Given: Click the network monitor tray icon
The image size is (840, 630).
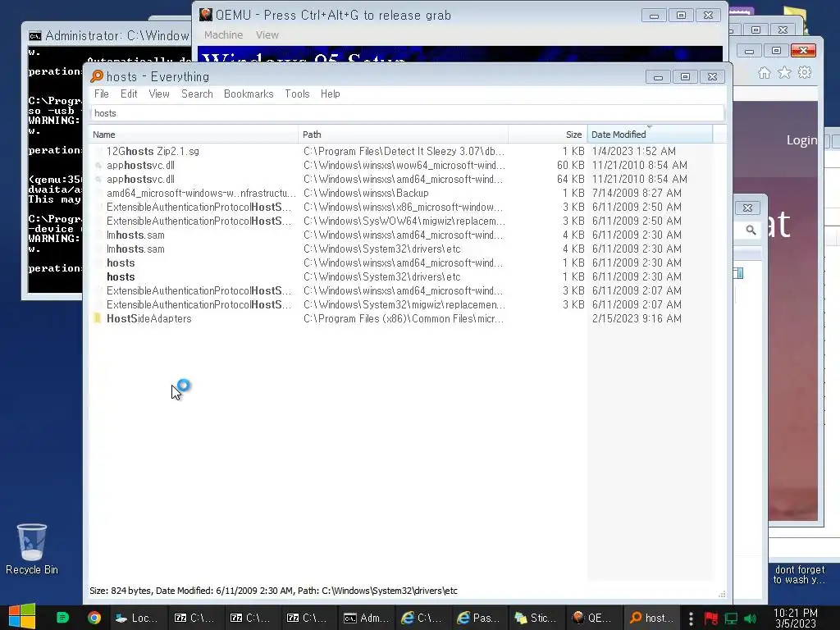Looking at the screenshot, I should click(731, 619).
